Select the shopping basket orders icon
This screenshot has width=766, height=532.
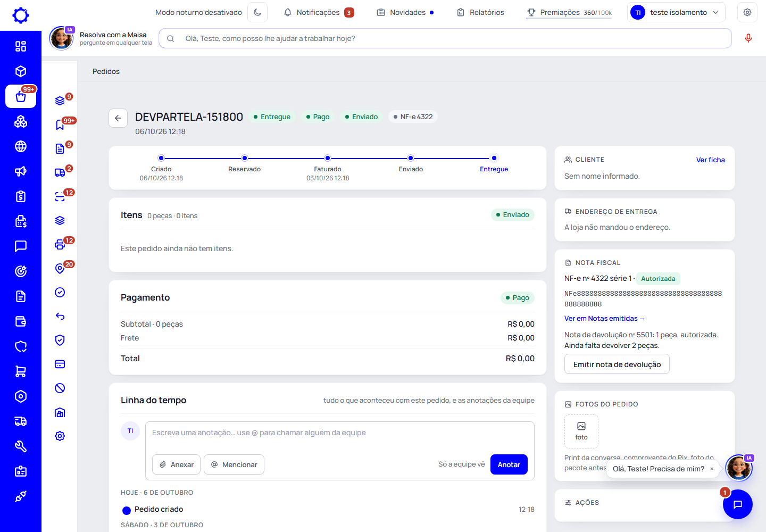21,96
